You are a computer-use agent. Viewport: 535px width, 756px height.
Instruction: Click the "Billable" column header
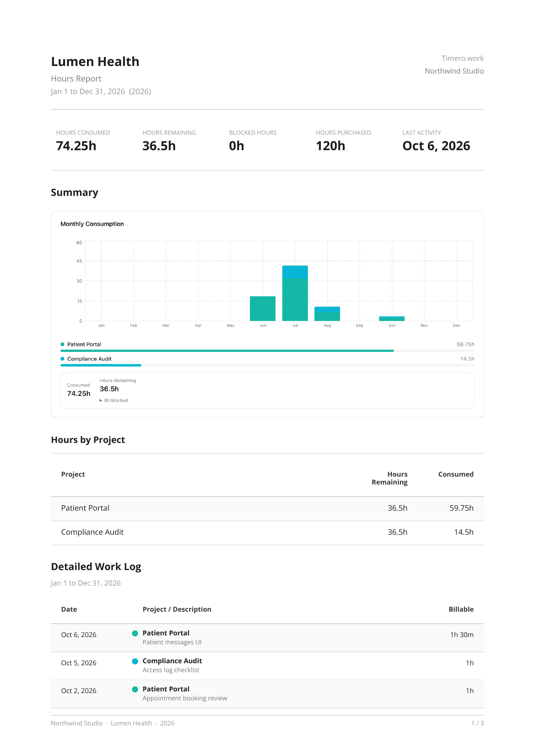point(461,609)
